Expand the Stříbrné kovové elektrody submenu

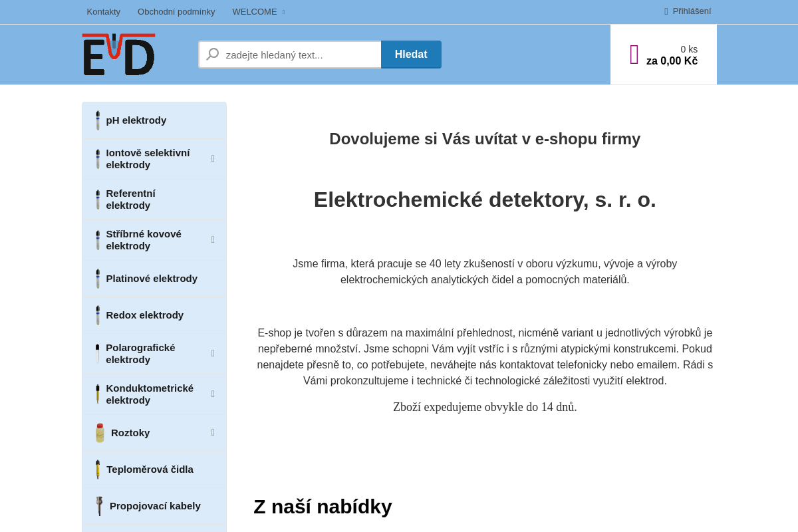pos(213,239)
